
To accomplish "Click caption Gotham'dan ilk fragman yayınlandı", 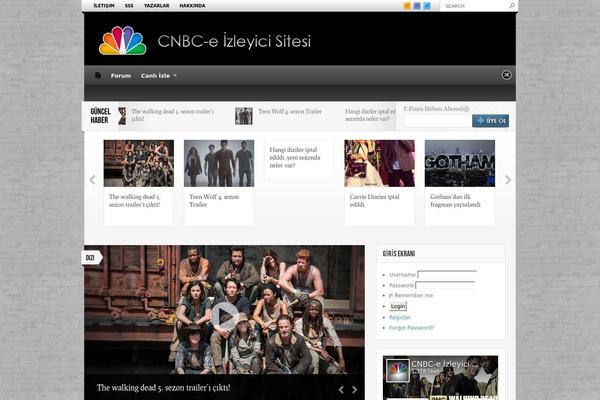I will click(455, 201).
